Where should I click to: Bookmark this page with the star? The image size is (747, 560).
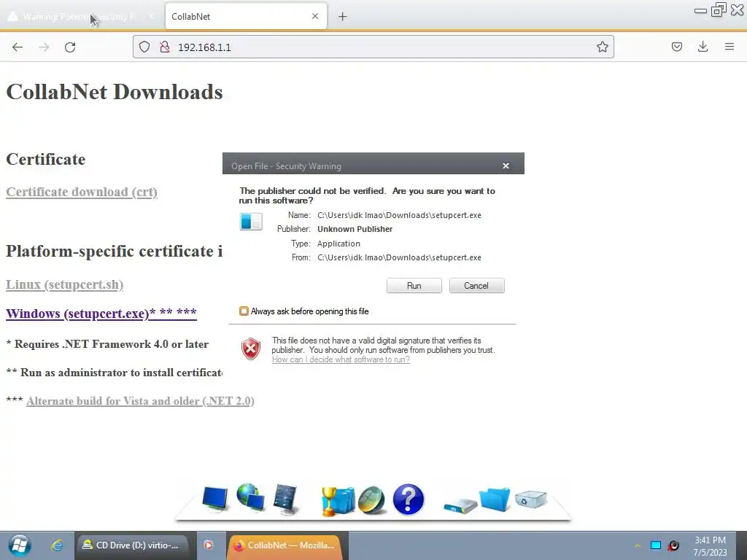pos(602,47)
